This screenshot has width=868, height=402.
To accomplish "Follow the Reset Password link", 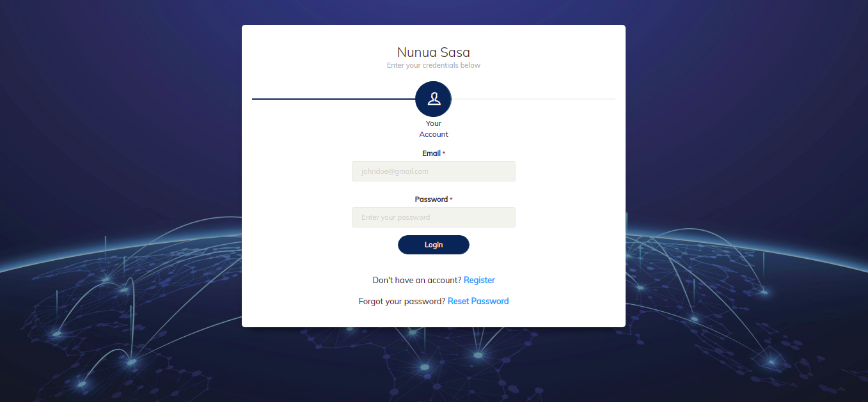I will 478,301.
